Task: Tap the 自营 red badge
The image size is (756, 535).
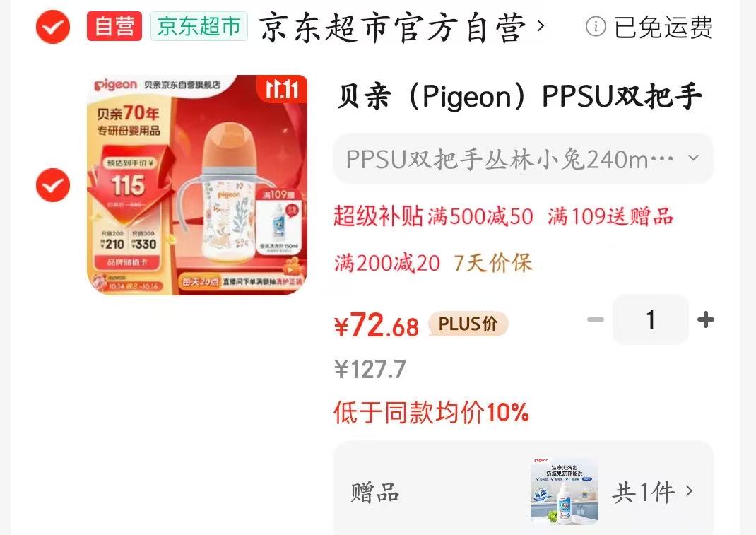Action: tap(114, 26)
